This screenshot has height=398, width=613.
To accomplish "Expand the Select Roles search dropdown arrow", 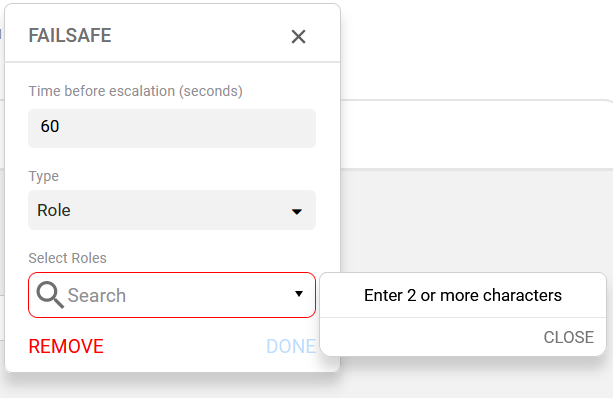I will tap(299, 294).
